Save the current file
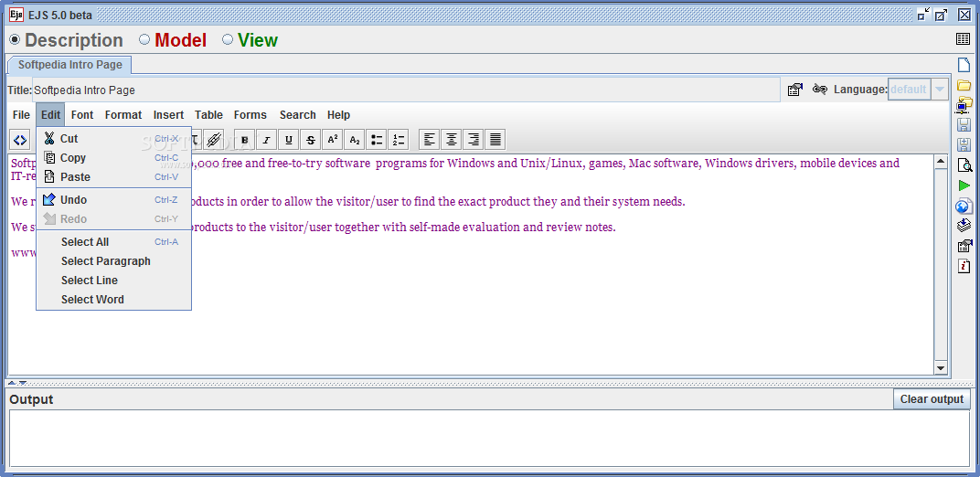Viewport: 980px width, 477px height. [964, 125]
